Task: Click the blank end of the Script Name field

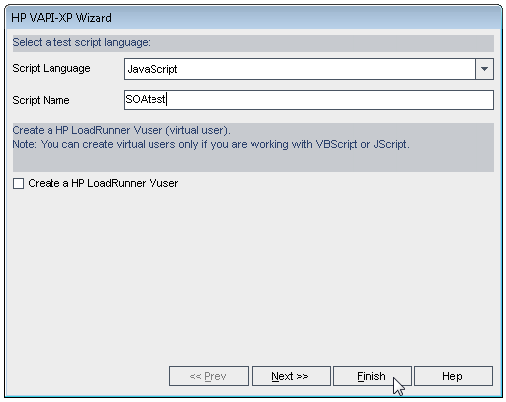Action: click(x=330, y=100)
